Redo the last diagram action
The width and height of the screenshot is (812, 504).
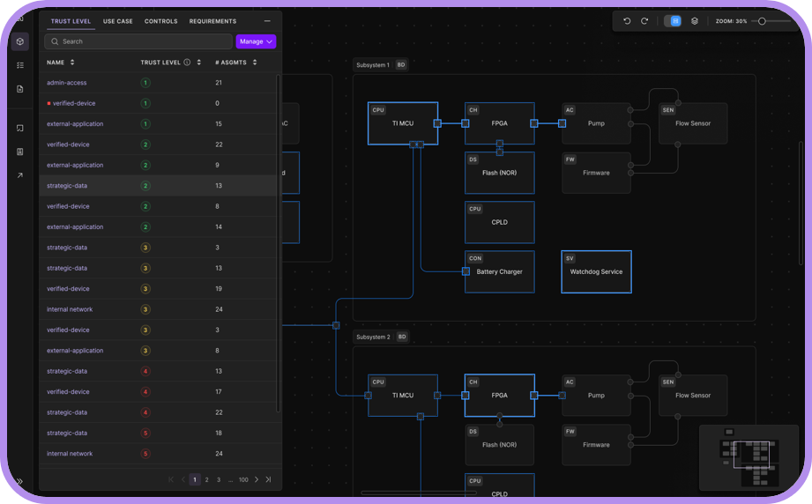644,21
